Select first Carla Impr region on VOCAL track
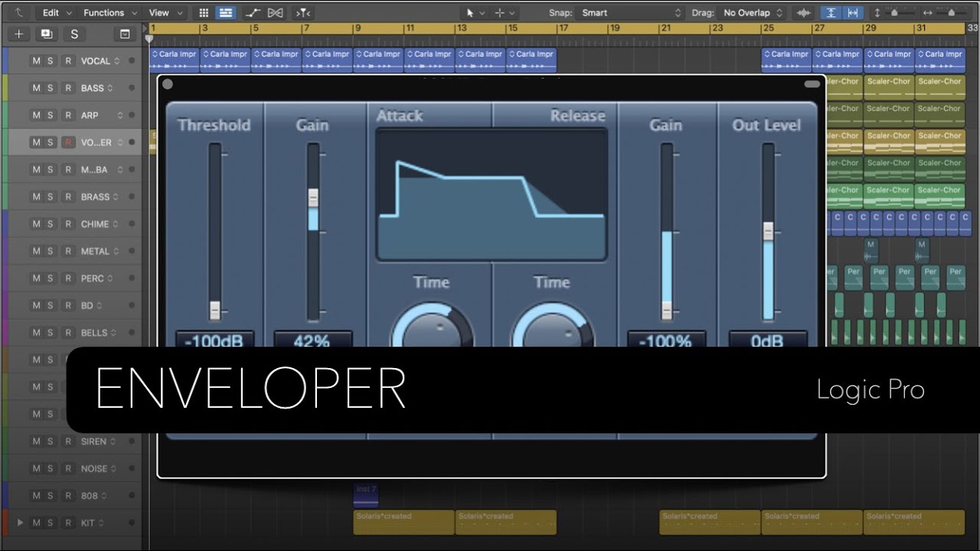 pos(175,60)
